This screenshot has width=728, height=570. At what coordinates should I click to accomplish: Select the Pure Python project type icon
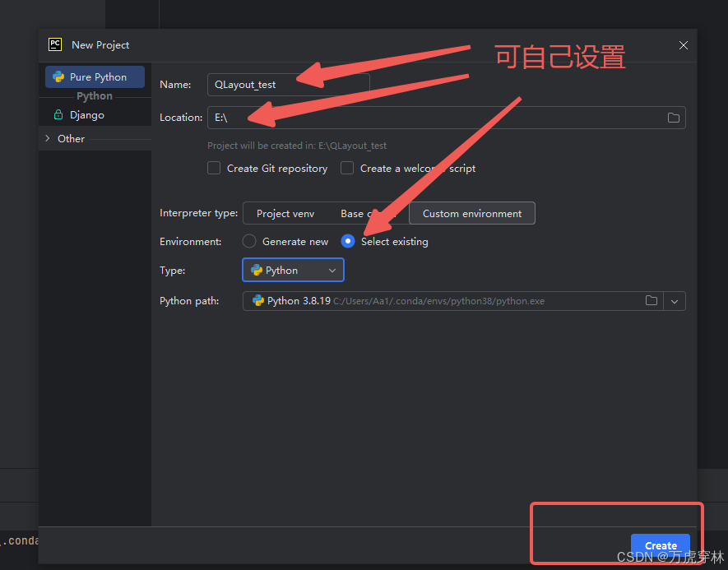click(x=57, y=76)
